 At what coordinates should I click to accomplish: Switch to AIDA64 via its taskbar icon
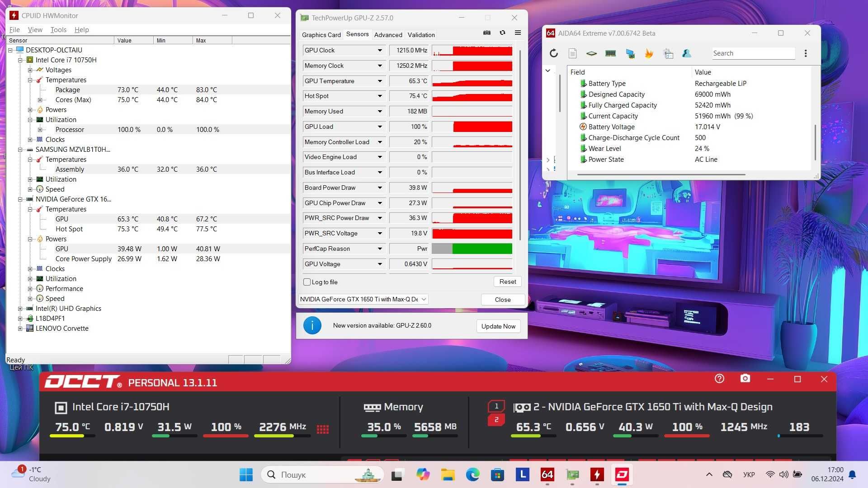[547, 474]
